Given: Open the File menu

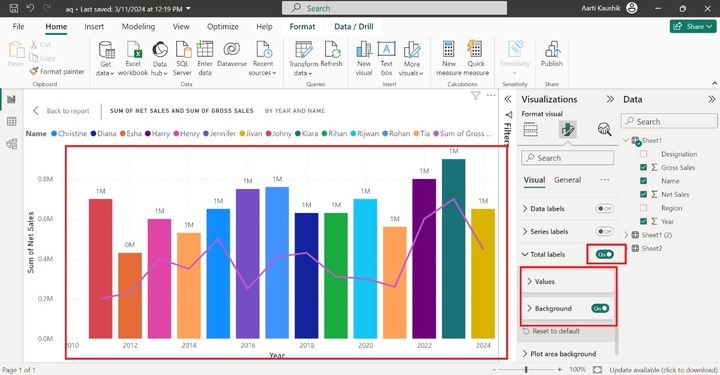Looking at the screenshot, I should point(18,27).
